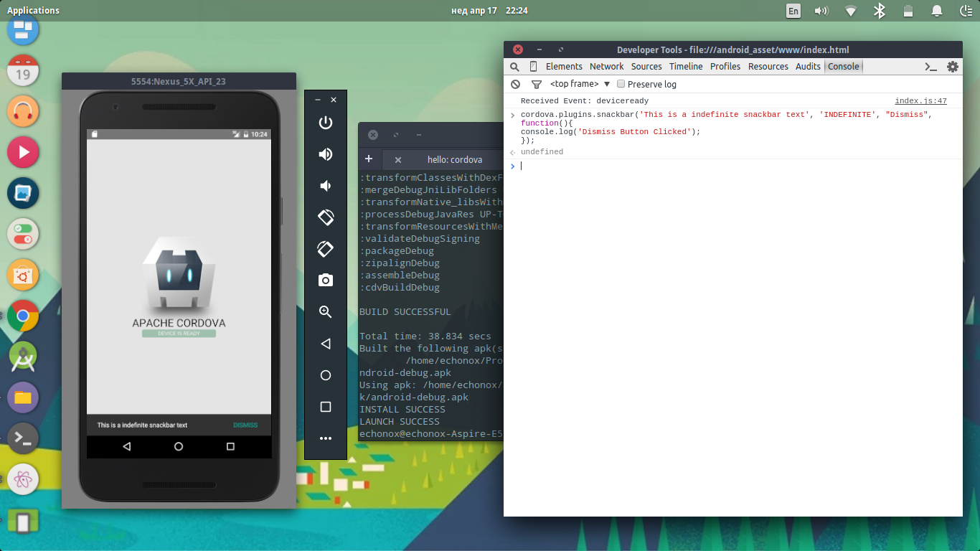Open battery indicator in top panel

coord(908,10)
